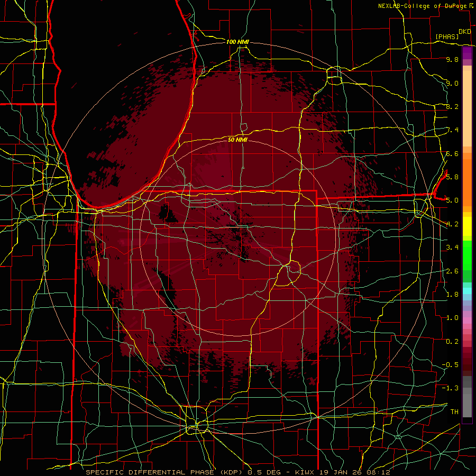The height and width of the screenshot is (476, 476).
Task: Click the 6.6 value on the color scale
Action: [452, 153]
